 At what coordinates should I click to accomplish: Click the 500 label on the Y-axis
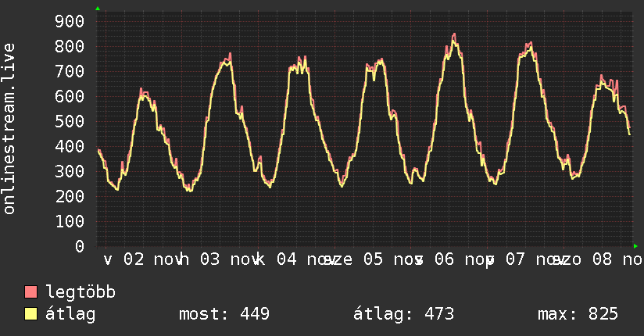tap(69, 121)
